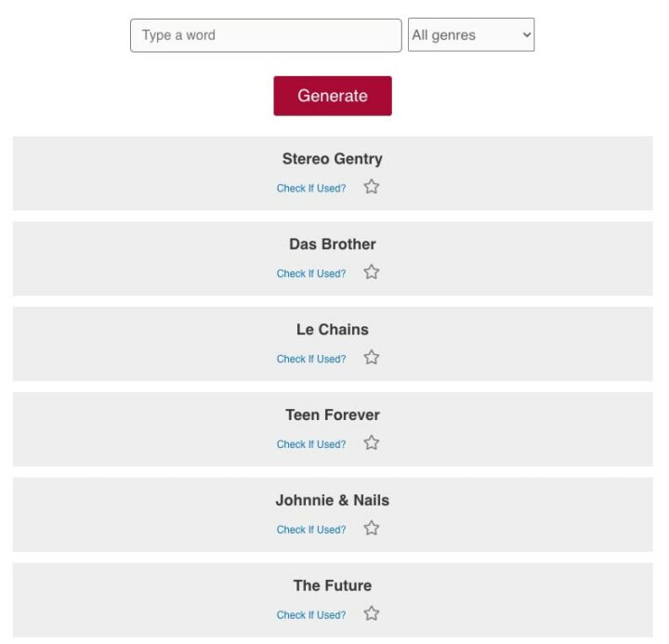
Task: Verify if Johnnie & Nails is used
Action: coord(311,530)
